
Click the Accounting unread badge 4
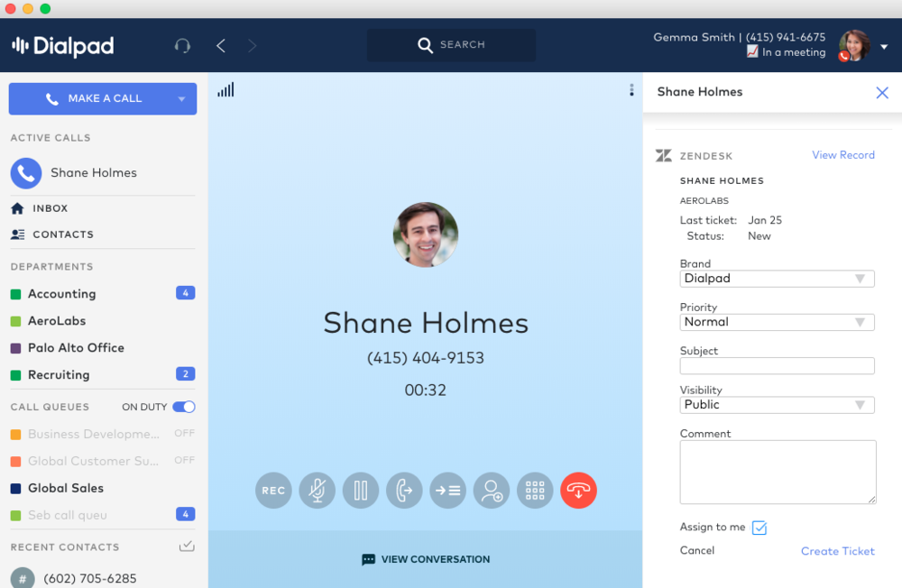tap(185, 293)
